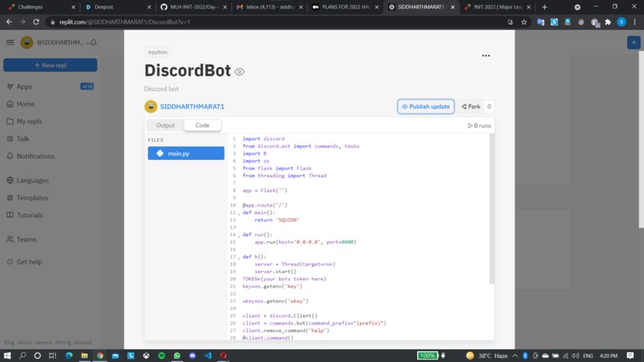Open Apps in the sidebar
Image resolution: width=644 pixels, height=362 pixels.
[x=24, y=86]
